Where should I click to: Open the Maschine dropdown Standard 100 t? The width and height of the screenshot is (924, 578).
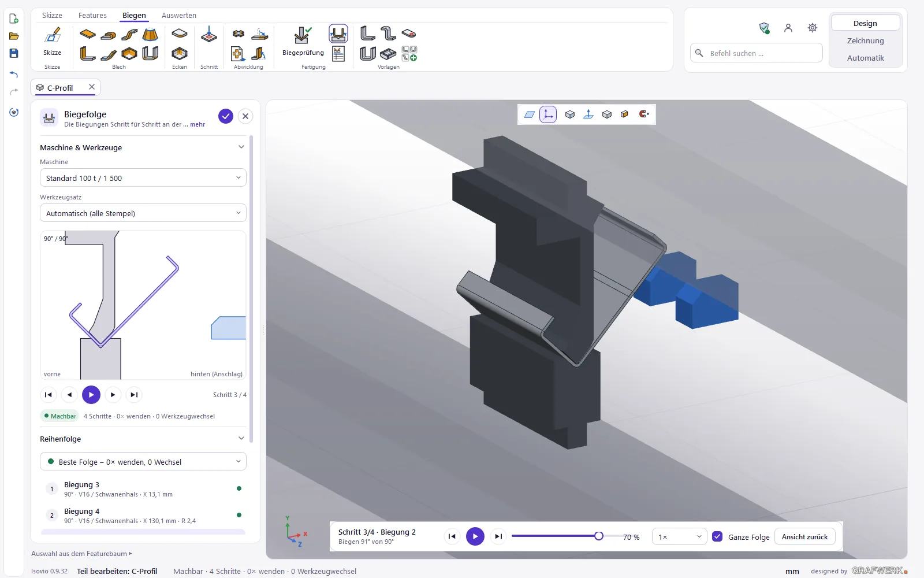[143, 178]
